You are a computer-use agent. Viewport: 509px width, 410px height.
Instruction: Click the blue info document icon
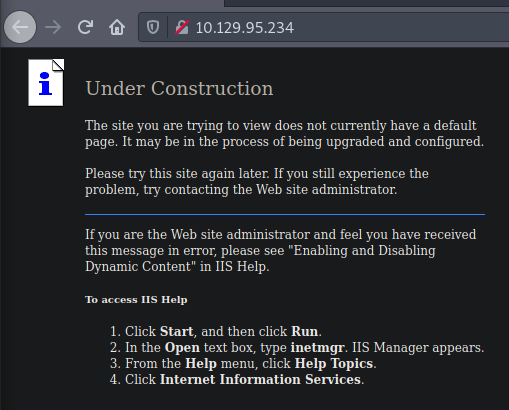tap(46, 83)
